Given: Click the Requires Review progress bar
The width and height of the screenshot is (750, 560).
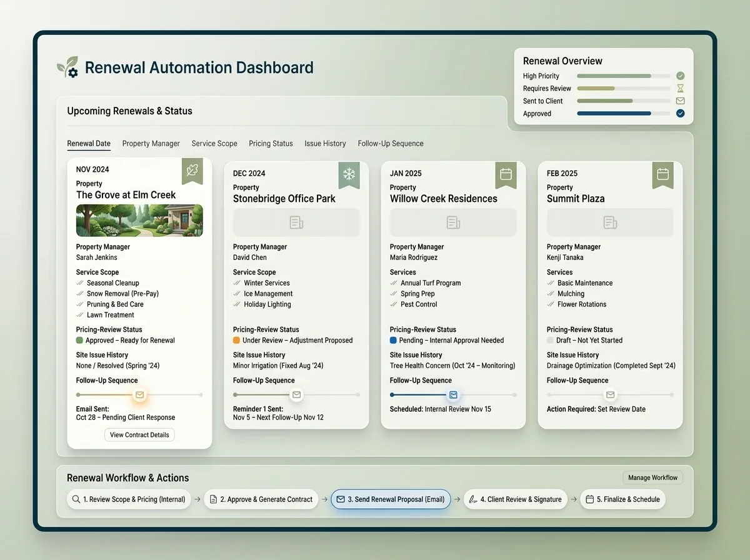Looking at the screenshot, I should 623,89.
